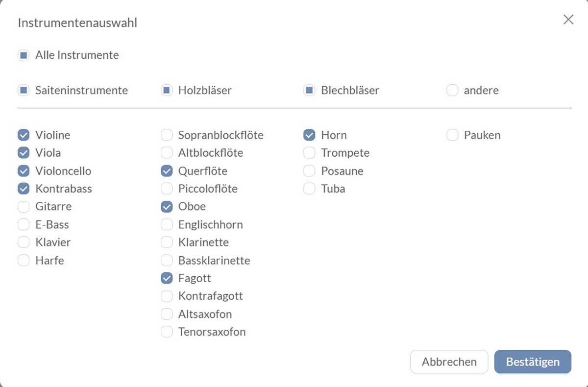The height and width of the screenshot is (387, 588).
Task: Toggle the Alle Instrumente checkbox
Action: (24, 55)
